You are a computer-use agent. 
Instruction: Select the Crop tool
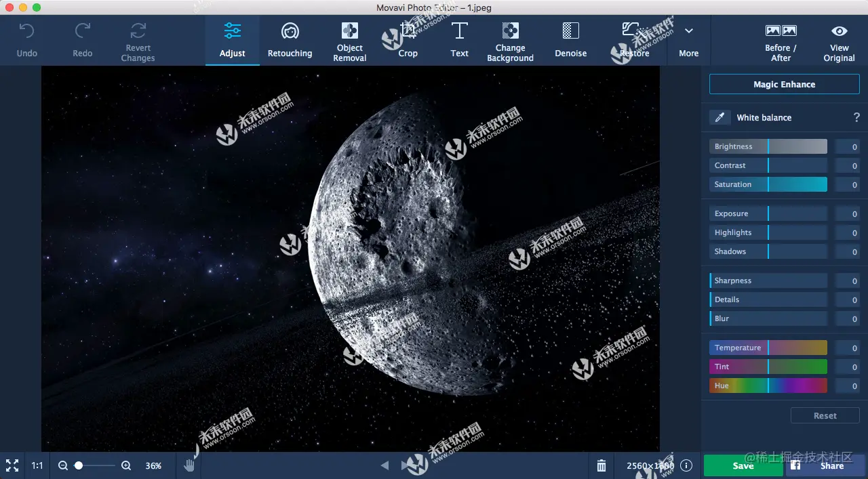tap(408, 40)
